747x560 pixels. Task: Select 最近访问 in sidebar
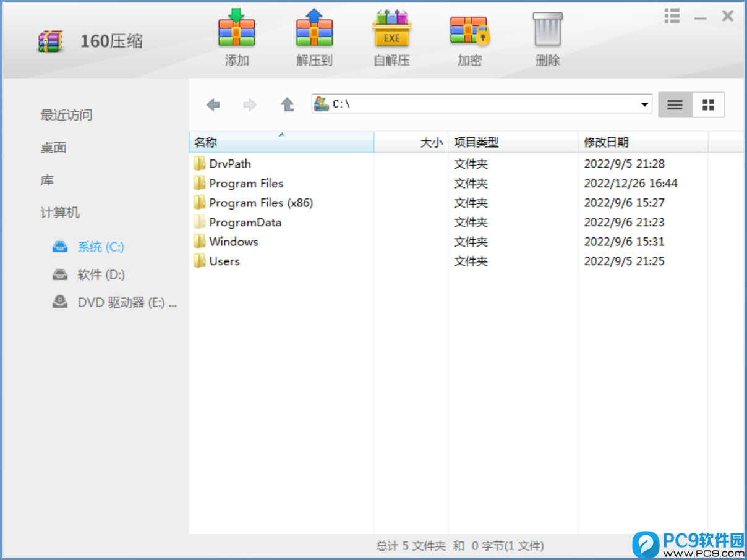66,115
